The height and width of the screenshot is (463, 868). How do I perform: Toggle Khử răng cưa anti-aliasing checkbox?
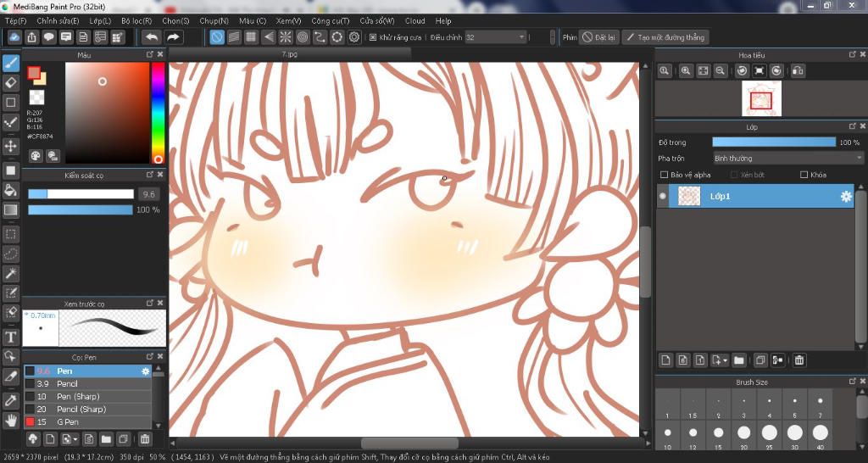[373, 37]
